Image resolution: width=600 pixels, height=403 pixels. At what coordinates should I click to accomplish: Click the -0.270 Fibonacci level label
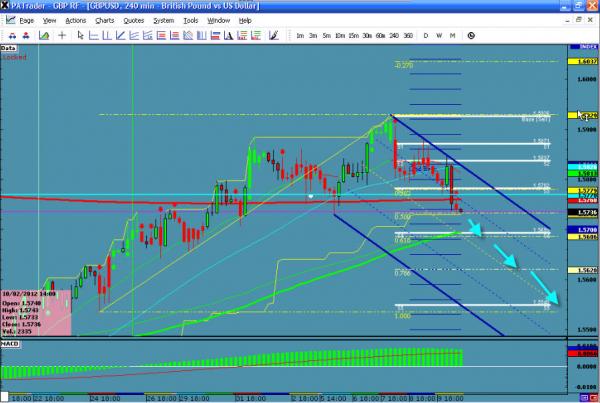[x=404, y=66]
